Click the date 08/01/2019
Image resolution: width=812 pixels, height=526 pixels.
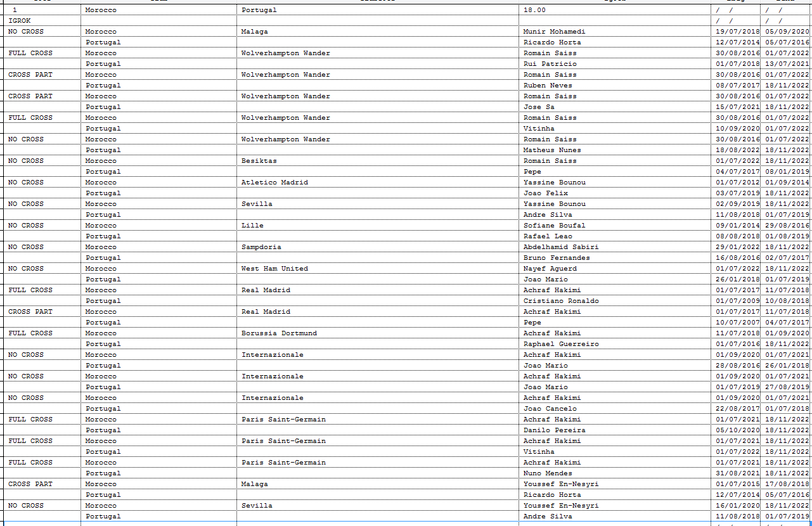click(787, 172)
